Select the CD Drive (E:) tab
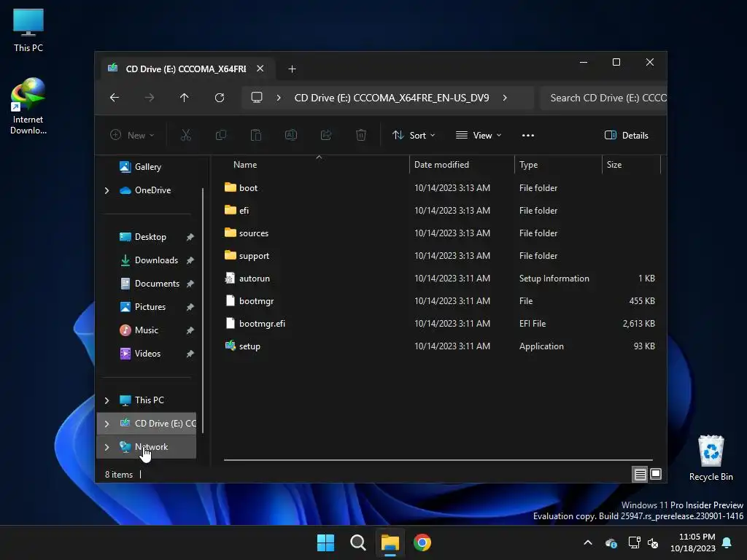The image size is (747, 560). tap(186, 69)
